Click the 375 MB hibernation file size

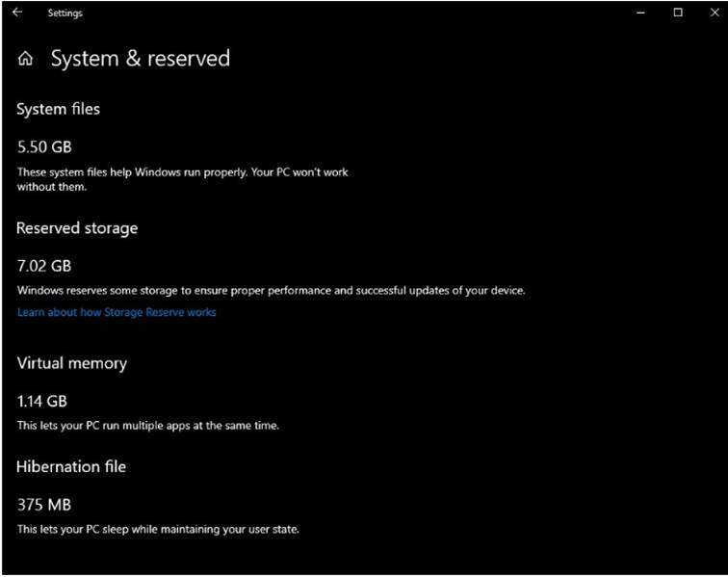tap(44, 505)
